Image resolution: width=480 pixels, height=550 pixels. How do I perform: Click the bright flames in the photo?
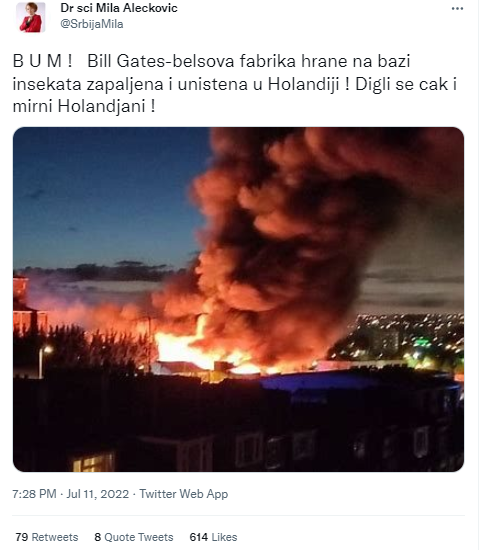pyautogui.click(x=182, y=349)
